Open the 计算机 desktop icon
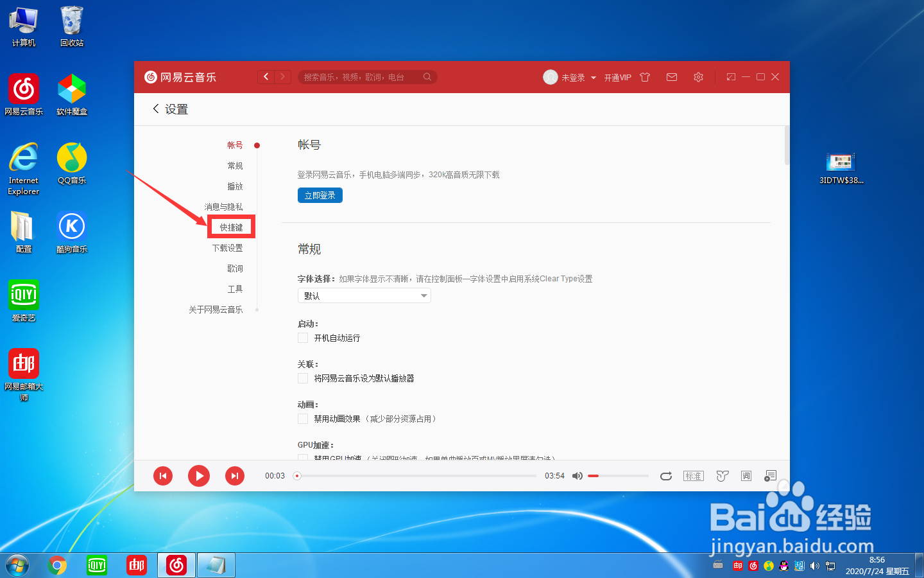The height and width of the screenshot is (578, 924). point(24,26)
